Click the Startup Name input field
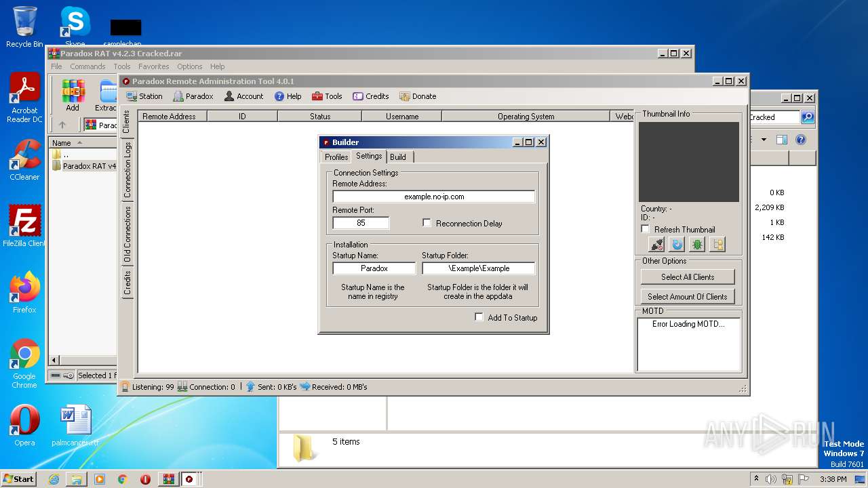This screenshot has width=868, height=488. point(374,268)
